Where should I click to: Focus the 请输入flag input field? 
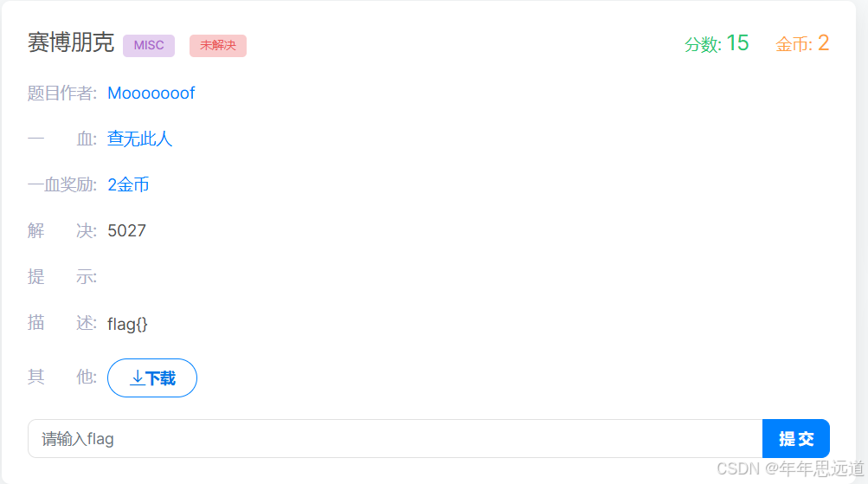click(x=395, y=439)
